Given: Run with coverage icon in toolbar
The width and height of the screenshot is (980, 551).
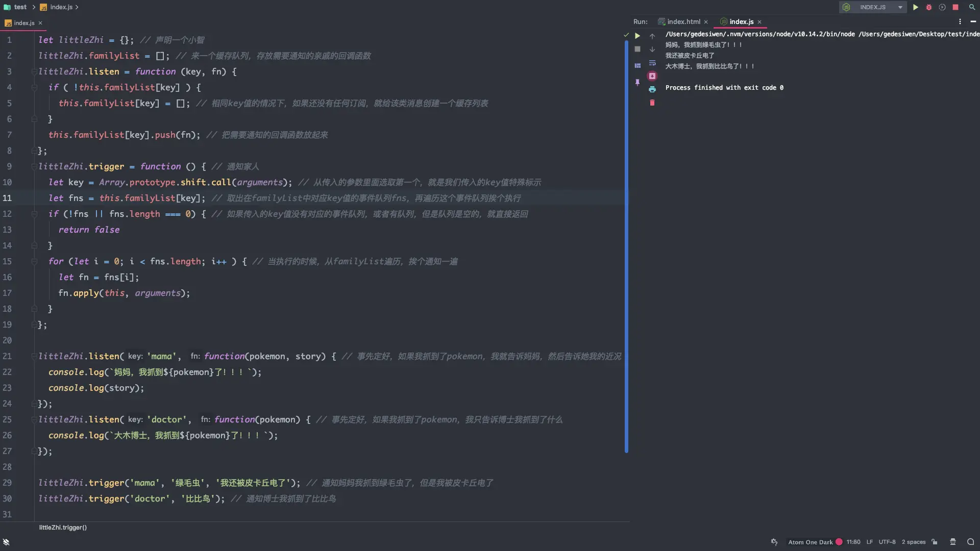Looking at the screenshot, I should (x=942, y=7).
